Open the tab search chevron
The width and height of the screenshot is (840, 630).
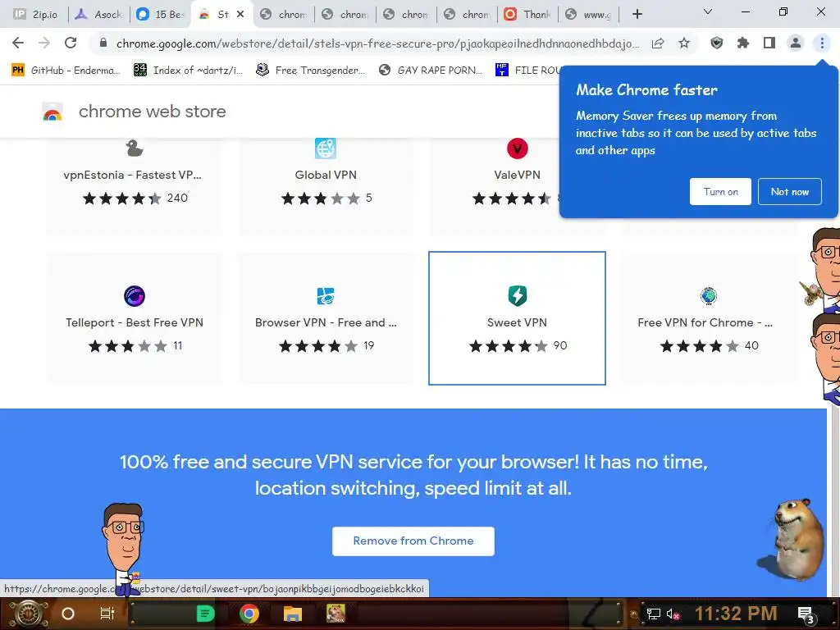(x=708, y=11)
